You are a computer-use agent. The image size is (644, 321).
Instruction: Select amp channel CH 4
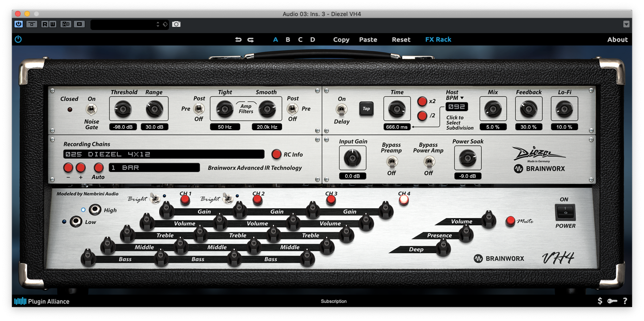click(404, 201)
